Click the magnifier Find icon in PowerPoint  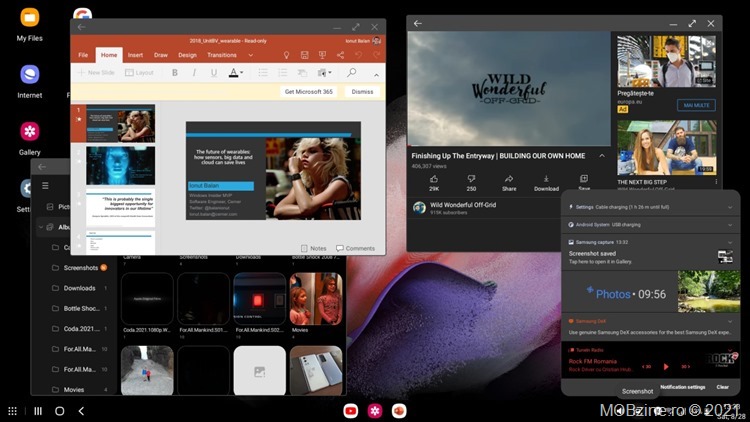(x=352, y=73)
